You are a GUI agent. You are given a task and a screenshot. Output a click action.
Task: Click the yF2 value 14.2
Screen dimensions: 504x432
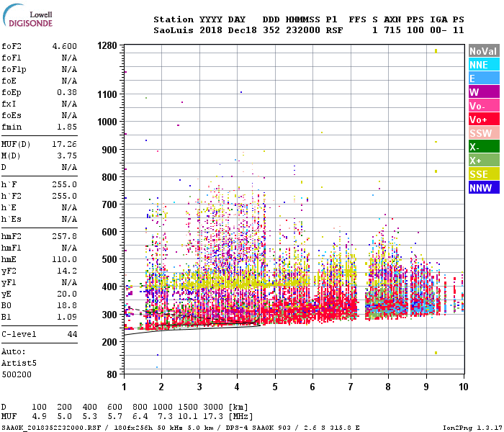click(67, 271)
